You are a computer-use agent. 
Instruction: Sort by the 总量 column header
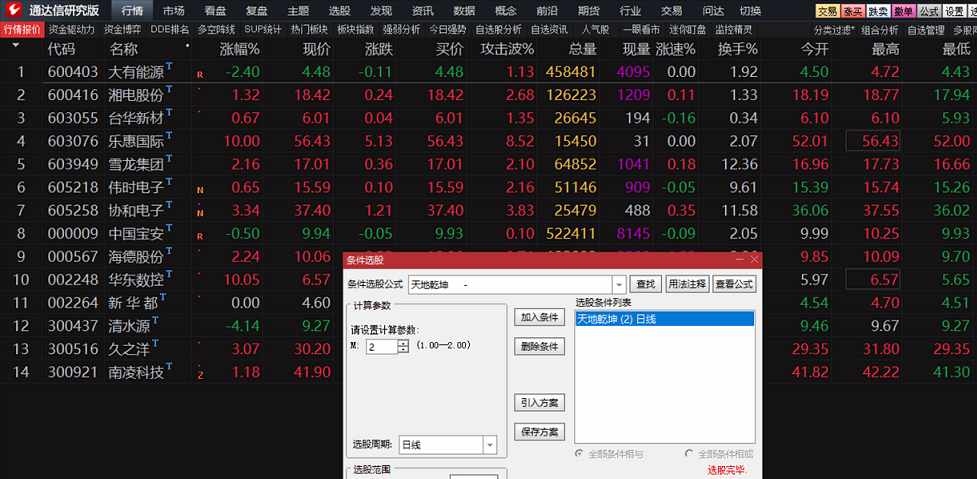point(583,49)
